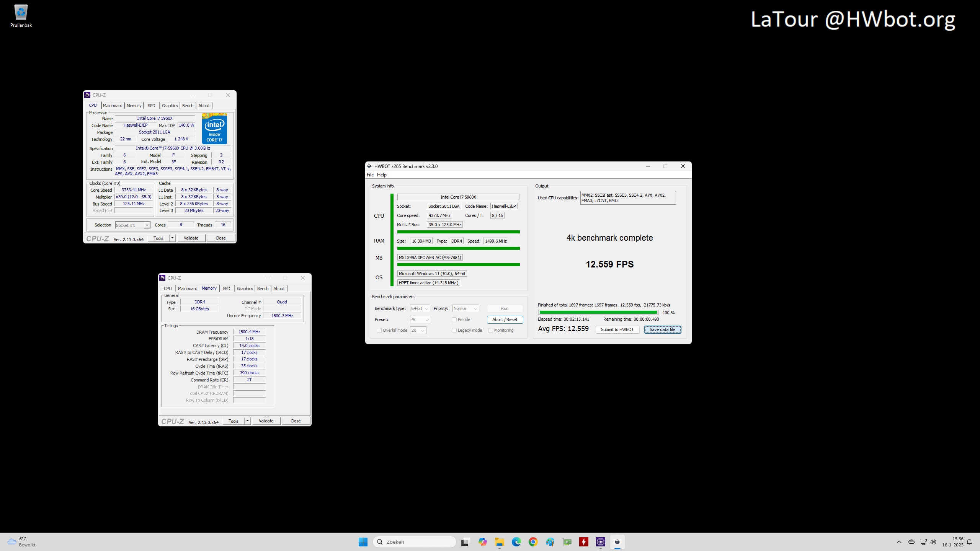Open About tab in CPU-Z memory window
The height and width of the screenshot is (551, 980).
coord(279,289)
